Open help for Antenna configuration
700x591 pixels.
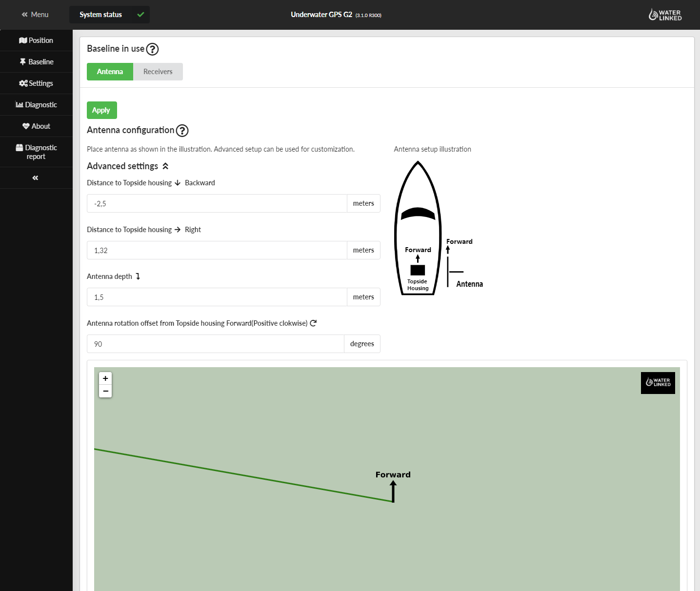pyautogui.click(x=182, y=131)
